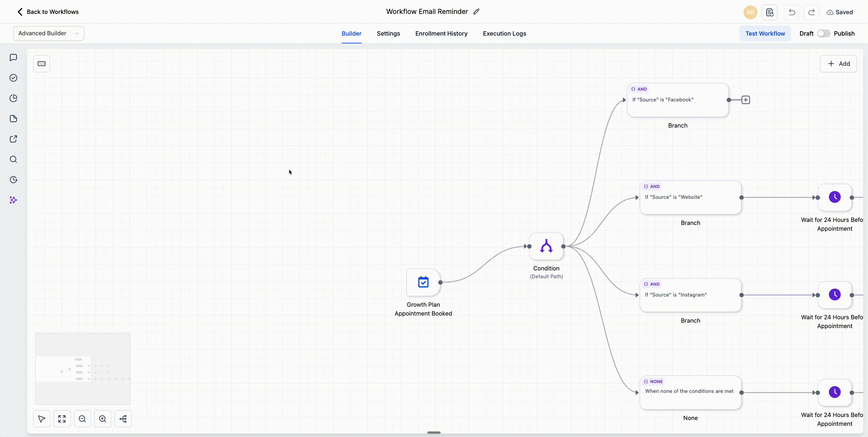Click the minimap overview thumbnail
This screenshot has width=868, height=437.
83,368
